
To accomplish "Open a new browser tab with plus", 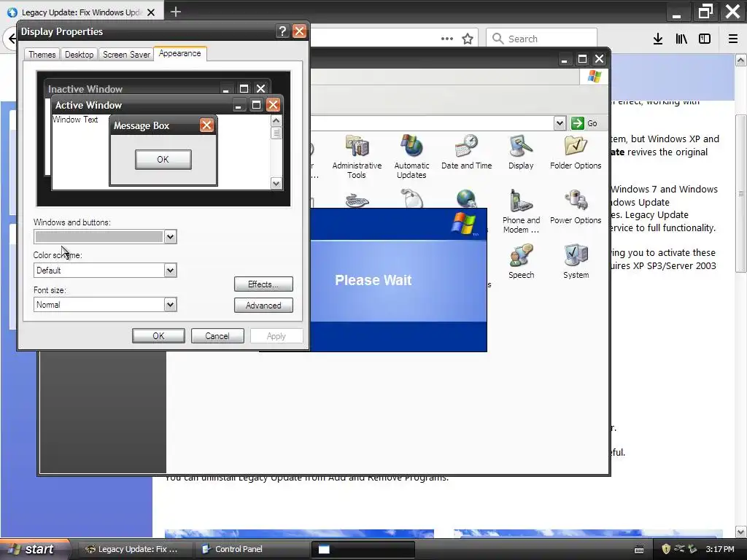I will (x=175, y=12).
